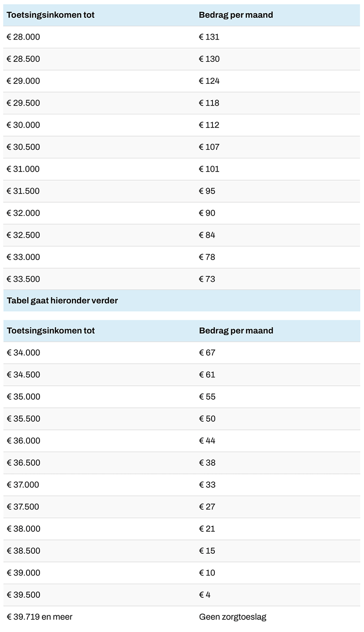Select the € 90 amount cell
The image size is (364, 632).
[207, 213]
